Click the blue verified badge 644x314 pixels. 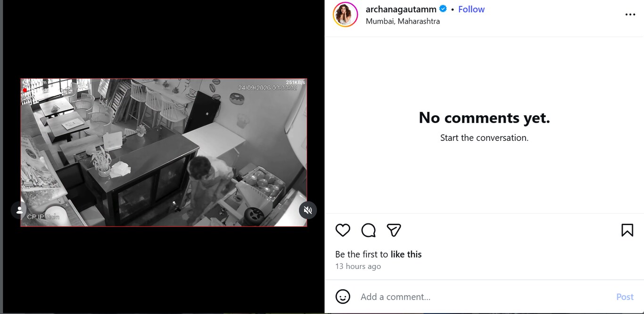pos(443,9)
